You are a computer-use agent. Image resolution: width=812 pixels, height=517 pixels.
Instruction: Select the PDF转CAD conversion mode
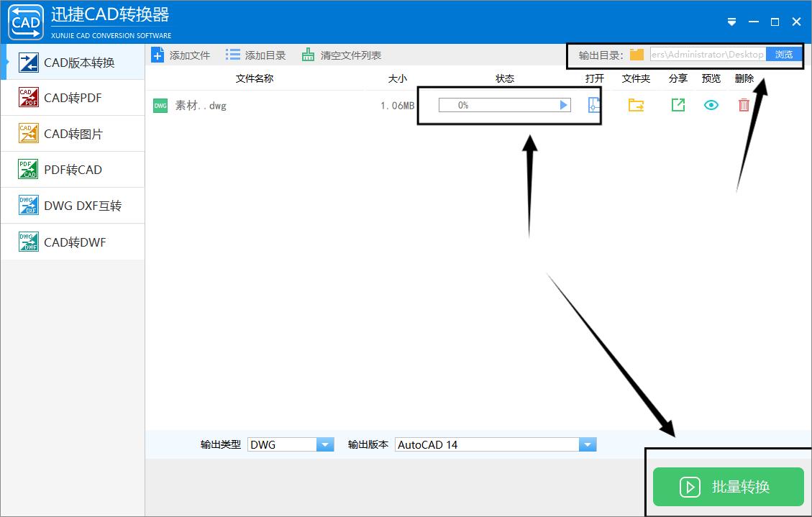pyautogui.click(x=72, y=169)
